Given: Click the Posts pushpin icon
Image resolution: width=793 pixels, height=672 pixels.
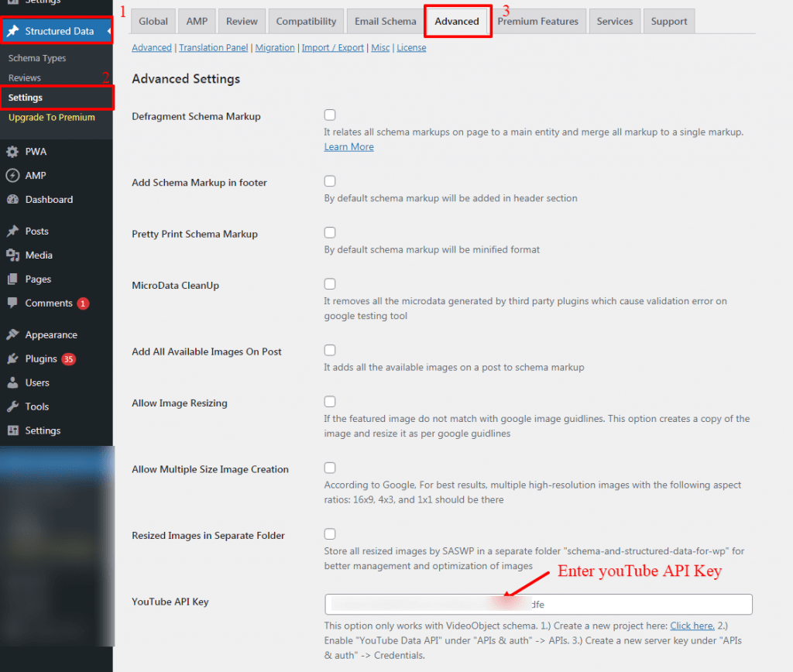Looking at the screenshot, I should pyautogui.click(x=12, y=231).
